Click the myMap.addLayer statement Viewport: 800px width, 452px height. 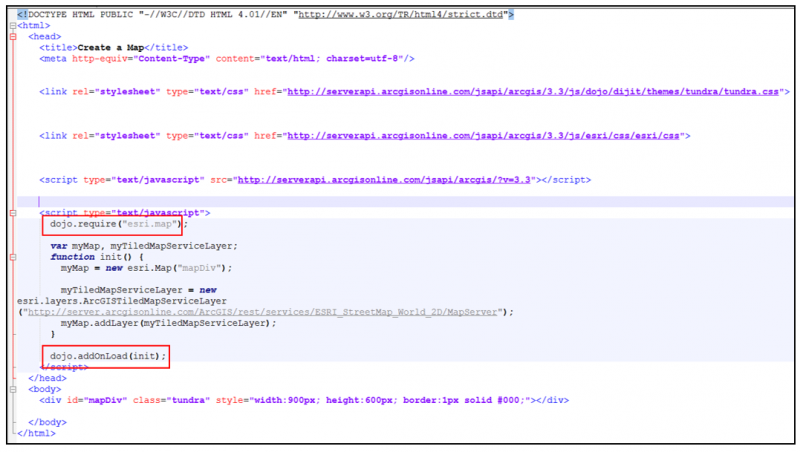(167, 323)
